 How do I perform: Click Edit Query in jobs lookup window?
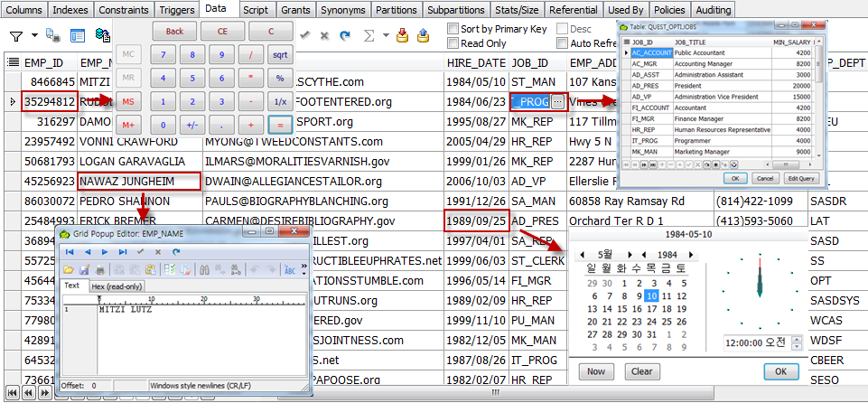coord(801,178)
